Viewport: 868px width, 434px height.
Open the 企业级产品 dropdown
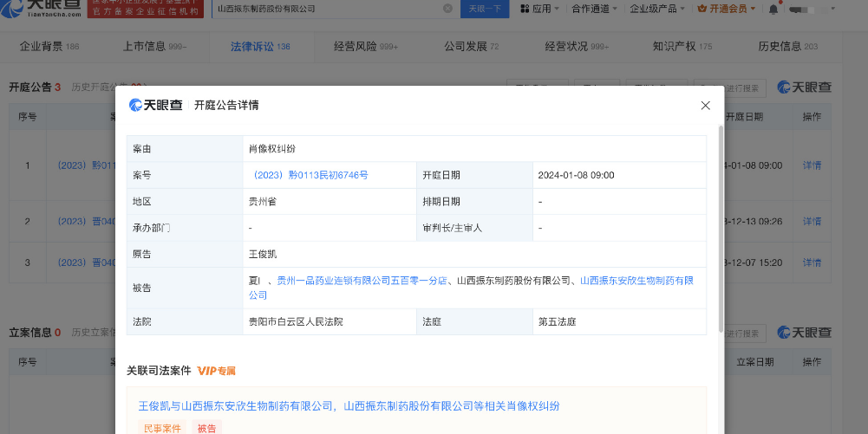tap(657, 9)
